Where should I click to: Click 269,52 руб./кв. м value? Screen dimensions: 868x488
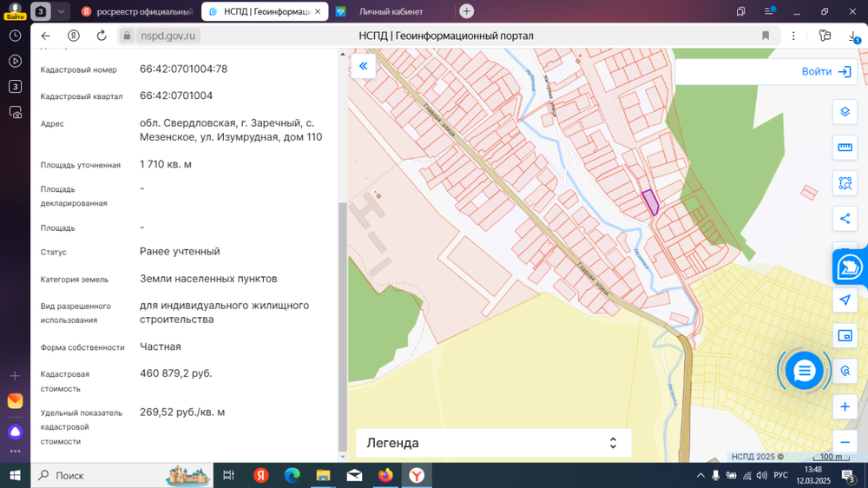182,412
